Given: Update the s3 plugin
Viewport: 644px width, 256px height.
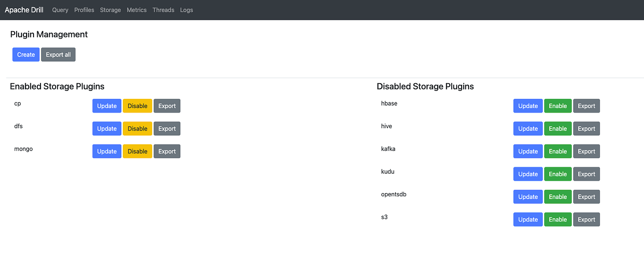Looking at the screenshot, I should [528, 219].
